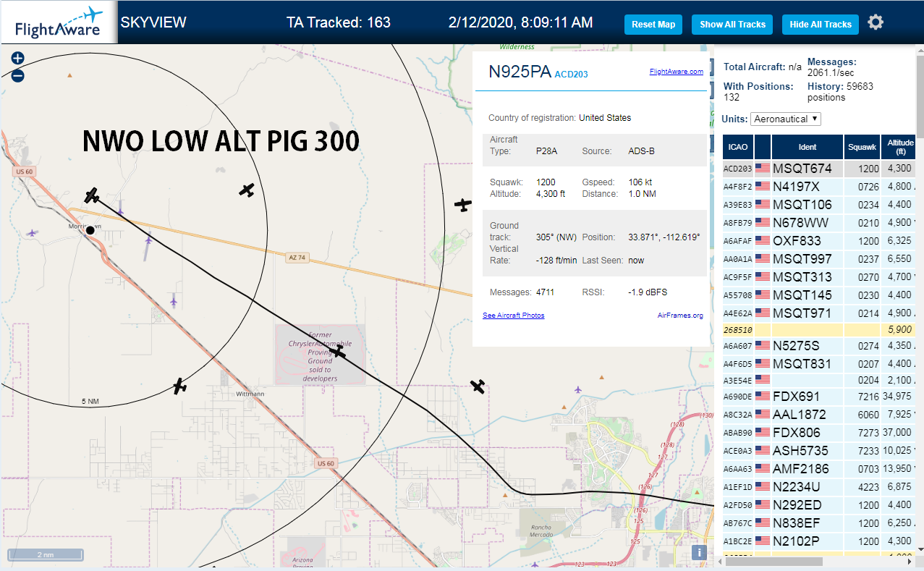Select the N2234U aircraft

(x=819, y=487)
